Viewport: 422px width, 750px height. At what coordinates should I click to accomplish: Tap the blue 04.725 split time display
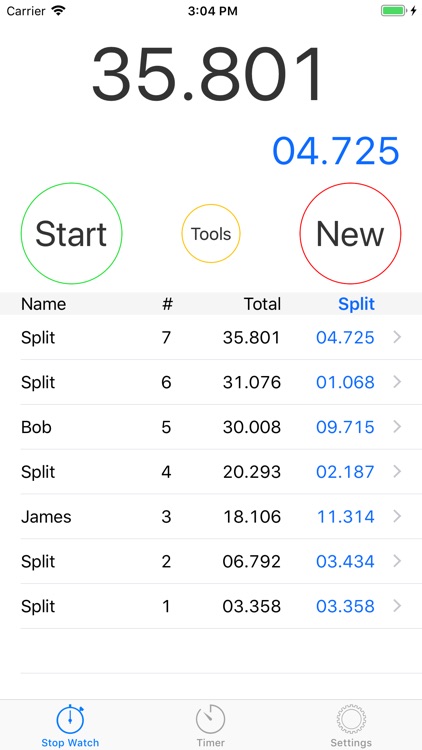click(x=335, y=151)
